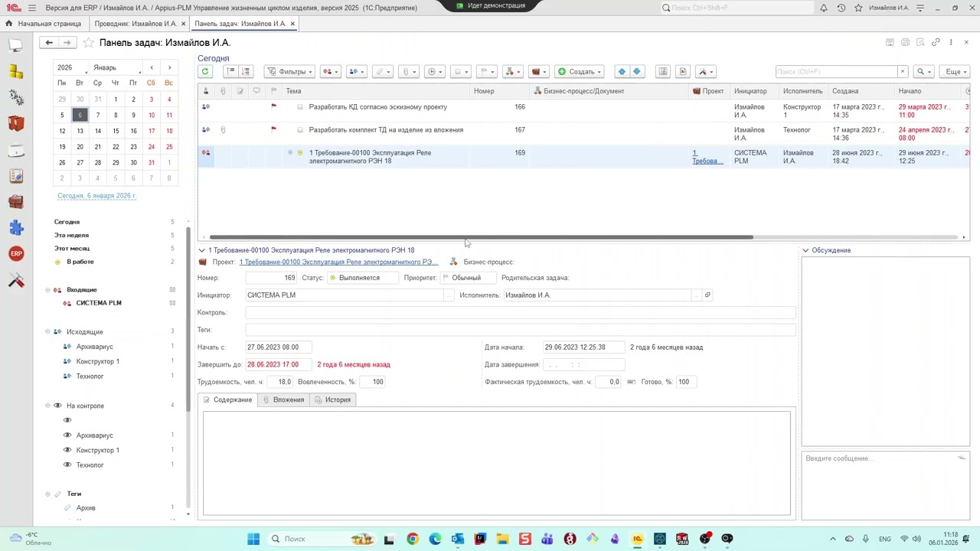Image resolution: width=980 pixels, height=551 pixels.
Task: Open the clock deadline dropdown in toolbar
Action: pyautogui.click(x=435, y=71)
